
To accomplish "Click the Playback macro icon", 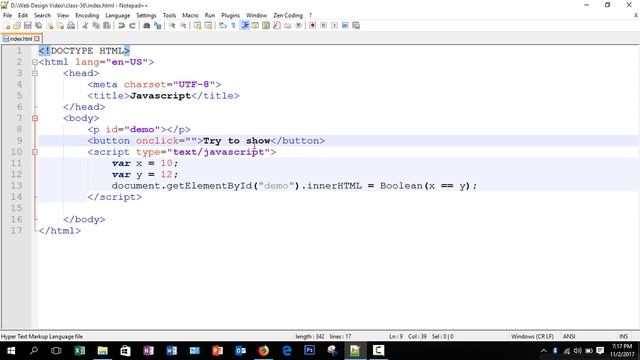I will pyautogui.click(x=334, y=26).
